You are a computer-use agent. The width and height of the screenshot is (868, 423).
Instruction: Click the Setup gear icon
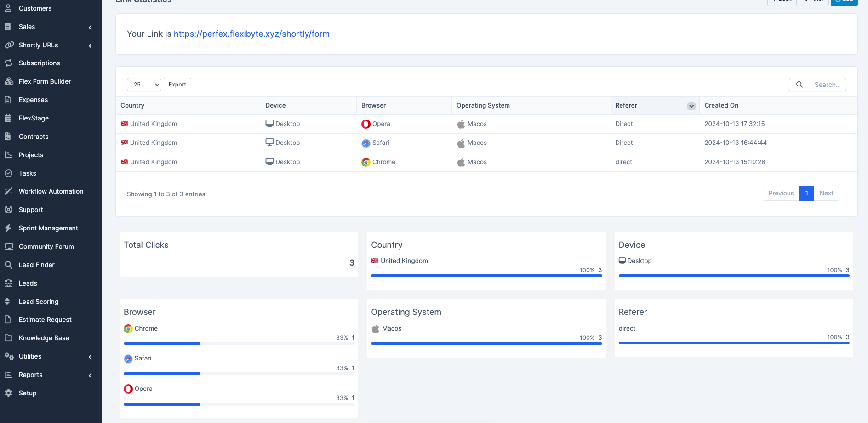tap(8, 393)
